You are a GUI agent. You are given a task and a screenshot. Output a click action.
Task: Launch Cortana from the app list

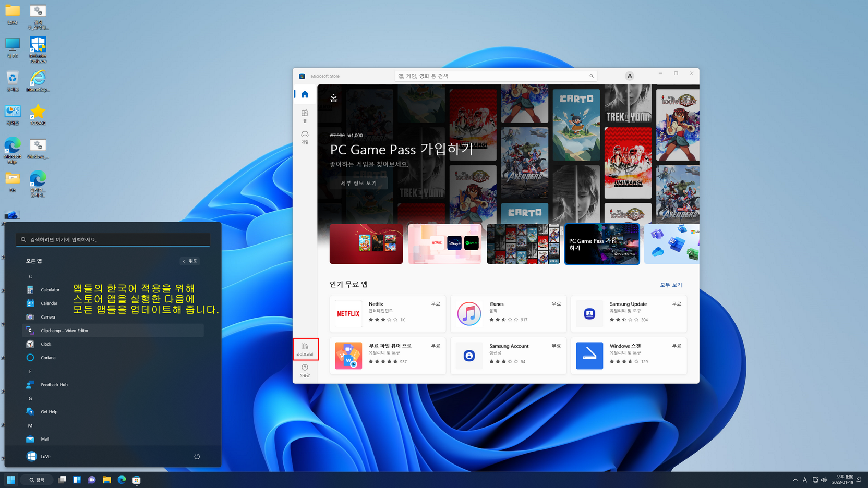click(x=113, y=358)
